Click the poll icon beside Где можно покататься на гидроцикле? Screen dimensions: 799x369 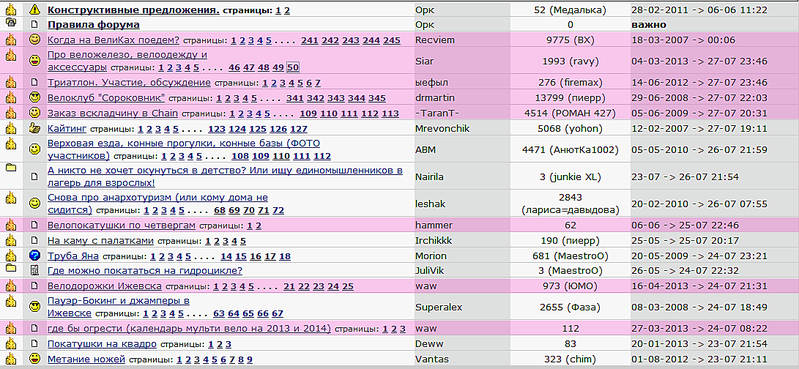[x=34, y=270]
